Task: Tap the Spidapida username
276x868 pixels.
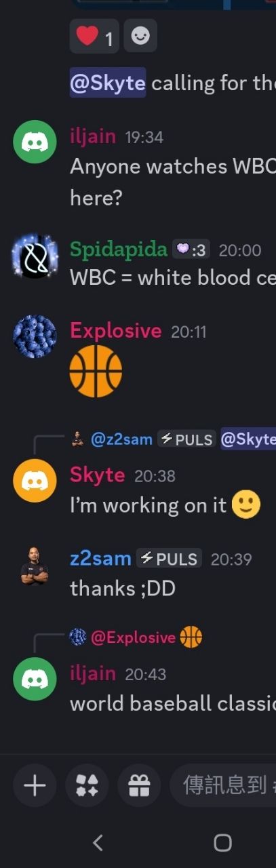Action: click(119, 250)
